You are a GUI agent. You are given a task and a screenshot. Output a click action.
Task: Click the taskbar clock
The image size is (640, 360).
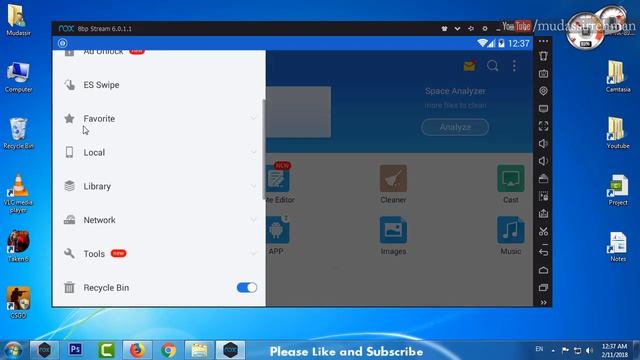tap(614, 350)
